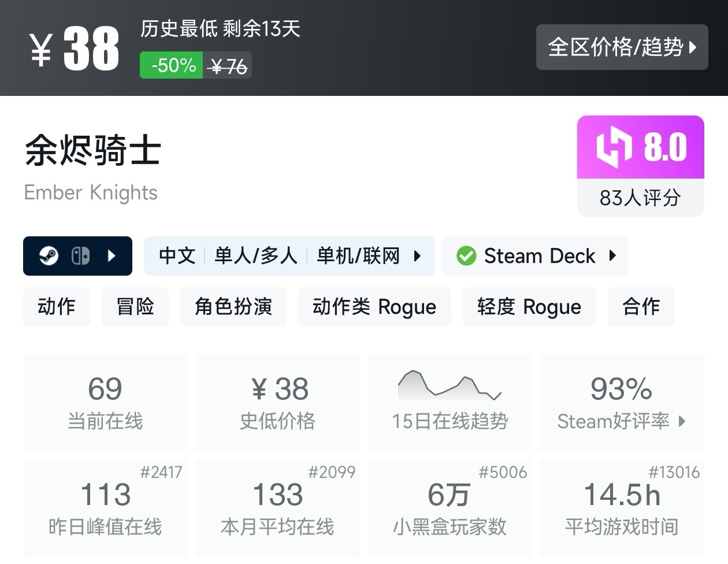Click the green Steam Deck verified checkmark
The width and height of the screenshot is (728, 564).
[466, 255]
